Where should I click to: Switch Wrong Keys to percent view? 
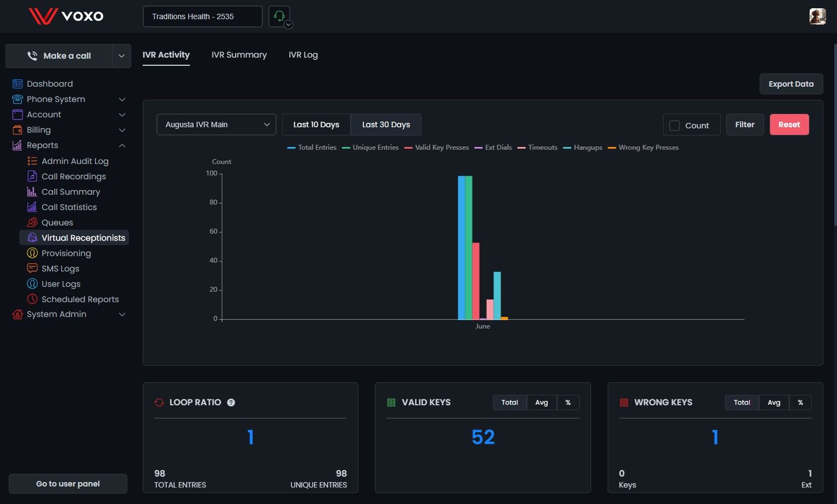pyautogui.click(x=800, y=403)
